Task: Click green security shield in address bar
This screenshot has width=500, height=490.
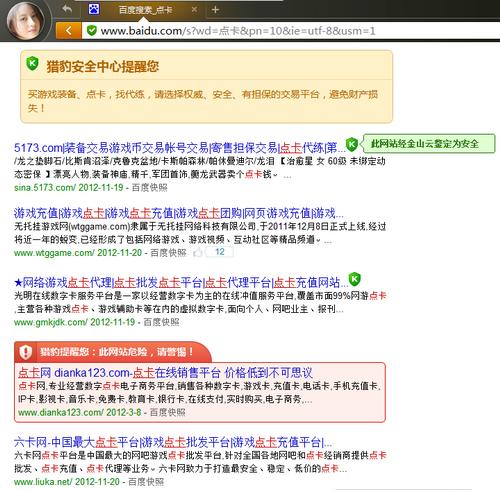Action: (91, 31)
